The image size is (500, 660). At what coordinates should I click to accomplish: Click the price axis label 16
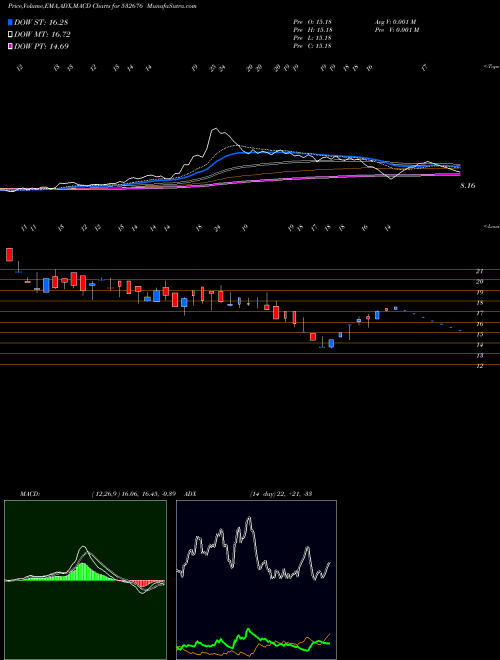click(479, 324)
